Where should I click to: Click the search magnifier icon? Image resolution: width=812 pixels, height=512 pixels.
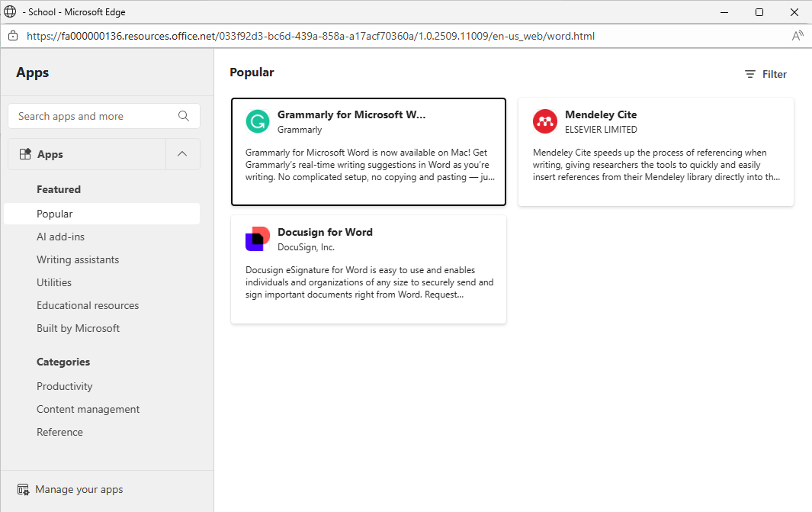(x=184, y=116)
